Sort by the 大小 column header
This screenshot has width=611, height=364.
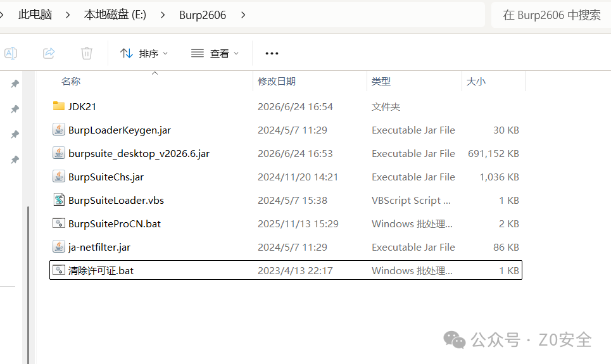click(476, 82)
